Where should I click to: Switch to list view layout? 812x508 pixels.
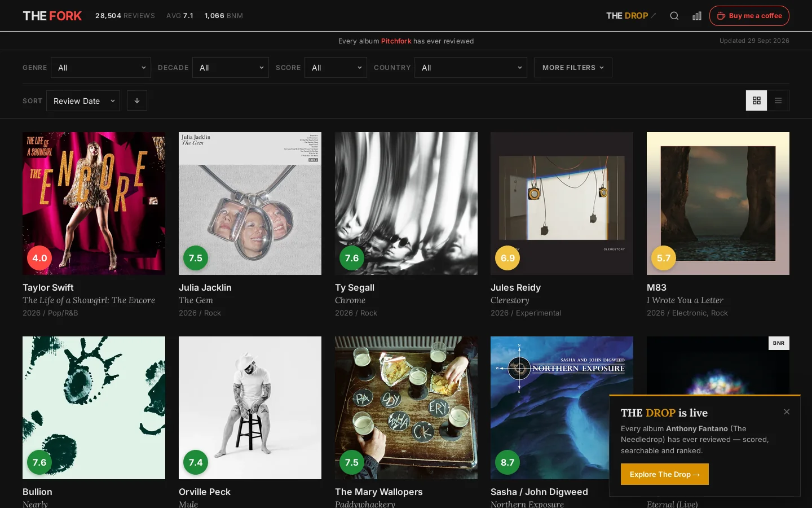(778, 100)
